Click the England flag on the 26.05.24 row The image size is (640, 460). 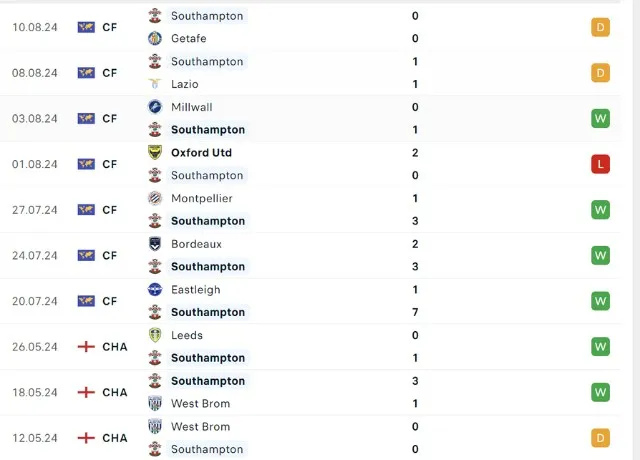[86, 347]
